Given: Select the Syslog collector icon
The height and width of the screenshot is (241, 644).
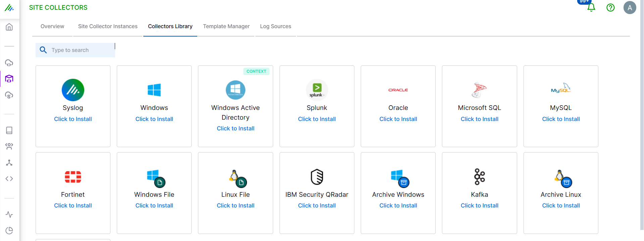Looking at the screenshot, I should (73, 90).
